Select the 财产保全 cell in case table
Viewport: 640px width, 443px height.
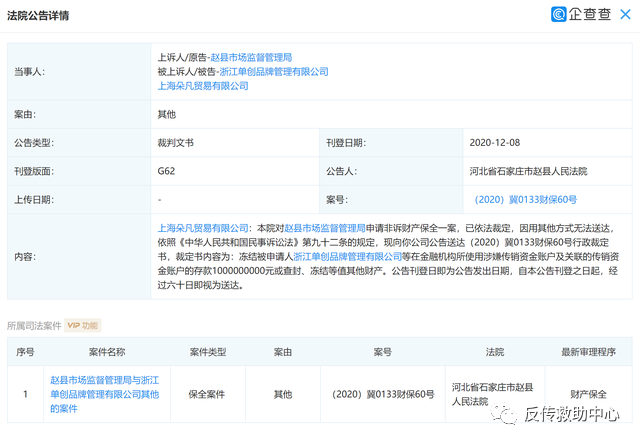[x=588, y=394]
